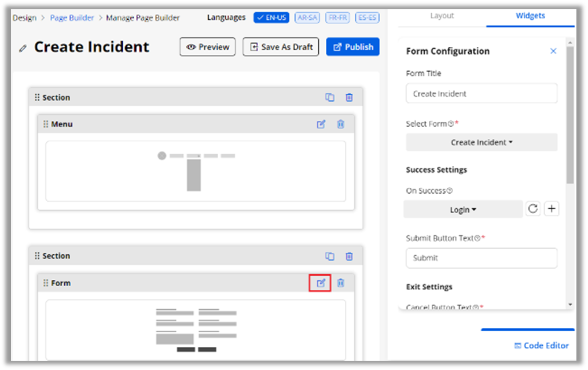The height and width of the screenshot is (370, 588).
Task: Click the Save As Draft button
Action: 281,47
